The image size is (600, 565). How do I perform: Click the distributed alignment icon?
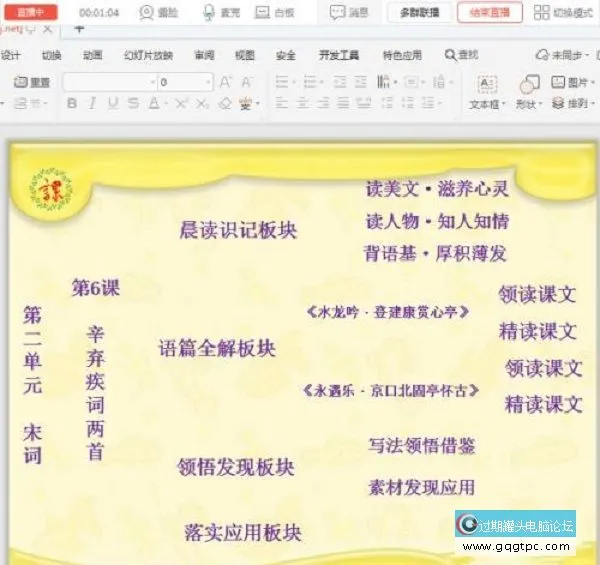pos(364,103)
